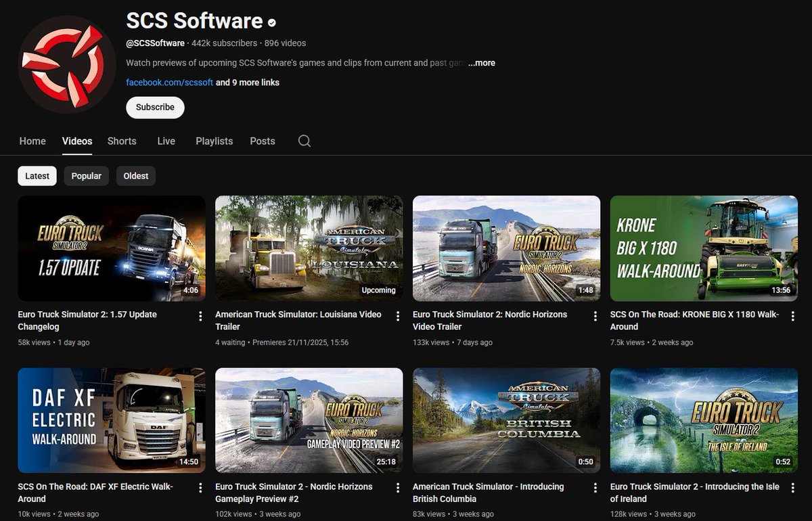The width and height of the screenshot is (812, 521).
Task: Open options menu for 1.57 Update Changelog video
Action: click(x=200, y=316)
